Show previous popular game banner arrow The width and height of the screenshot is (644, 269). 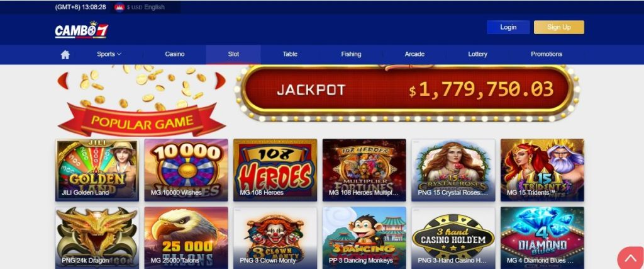[62, 81]
